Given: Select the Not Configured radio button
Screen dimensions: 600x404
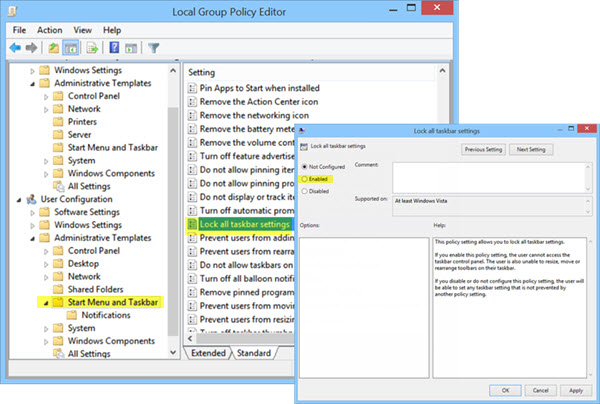Looking at the screenshot, I should click(305, 167).
